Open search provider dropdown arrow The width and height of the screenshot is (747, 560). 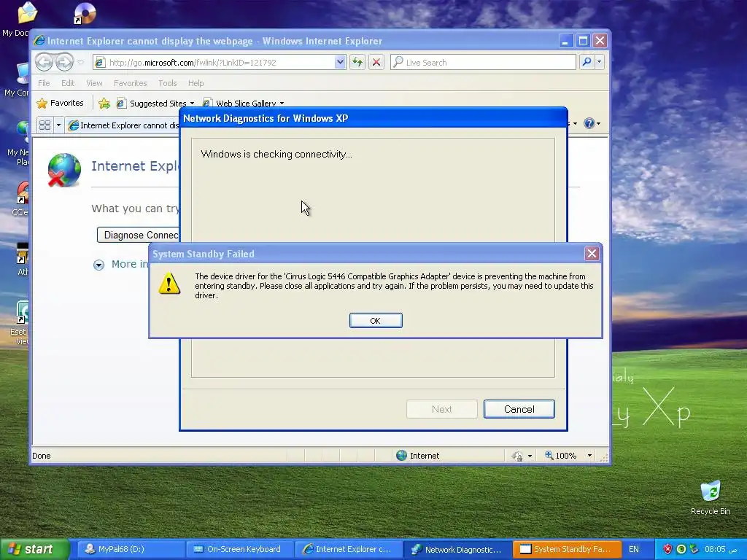(600, 63)
